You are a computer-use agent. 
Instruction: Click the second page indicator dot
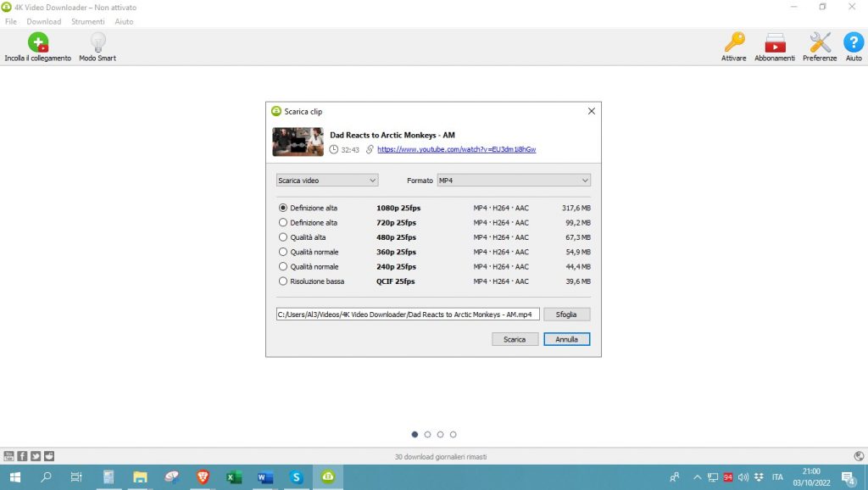(427, 434)
